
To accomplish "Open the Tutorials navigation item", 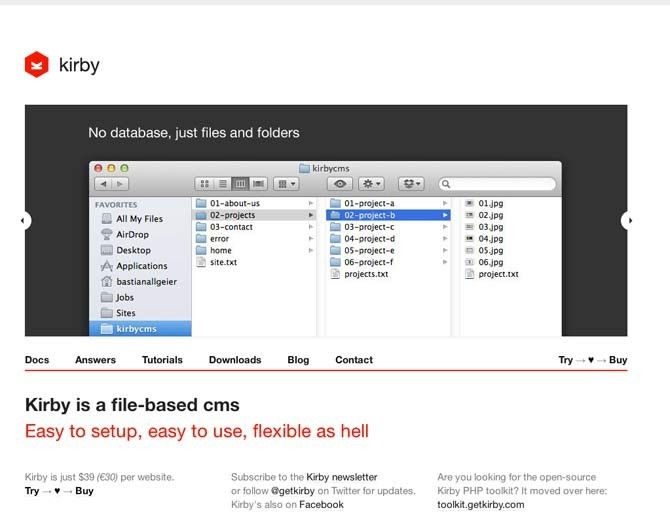I will coord(162,360).
